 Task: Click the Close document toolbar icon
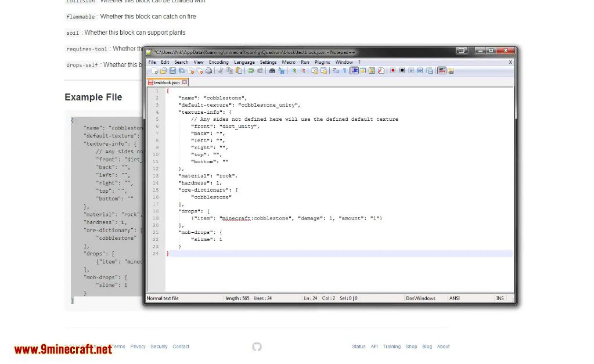pyautogui.click(x=191, y=71)
